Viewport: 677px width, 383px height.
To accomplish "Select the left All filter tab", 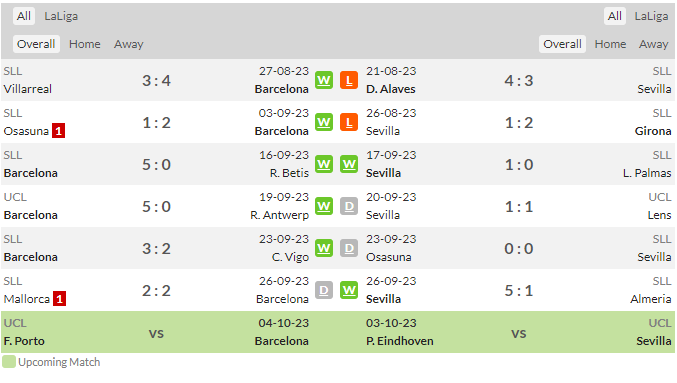I will point(24,16).
